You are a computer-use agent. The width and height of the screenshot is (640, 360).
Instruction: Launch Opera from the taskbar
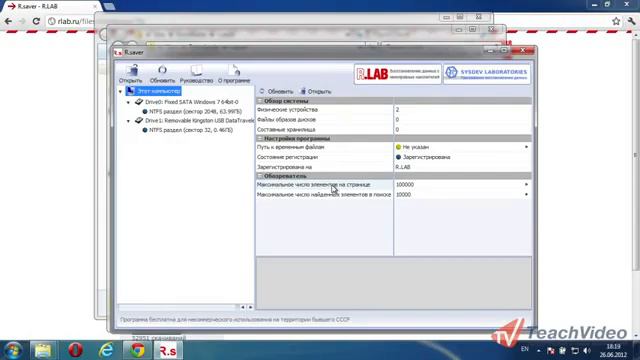coord(75,351)
